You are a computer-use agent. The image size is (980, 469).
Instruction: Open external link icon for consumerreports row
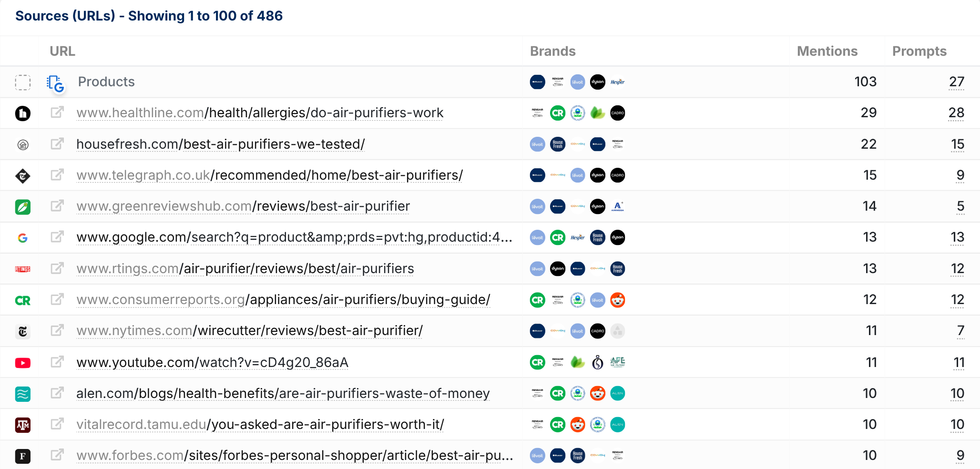[57, 299]
